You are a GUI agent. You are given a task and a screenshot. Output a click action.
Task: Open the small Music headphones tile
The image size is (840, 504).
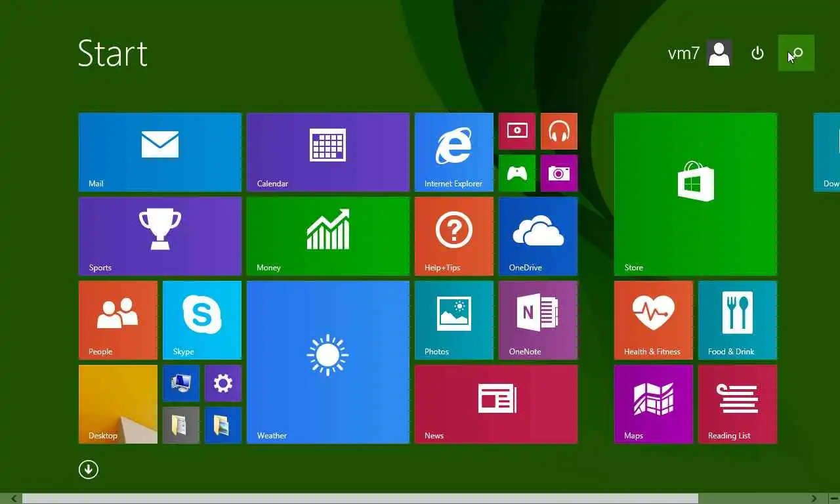[559, 131]
